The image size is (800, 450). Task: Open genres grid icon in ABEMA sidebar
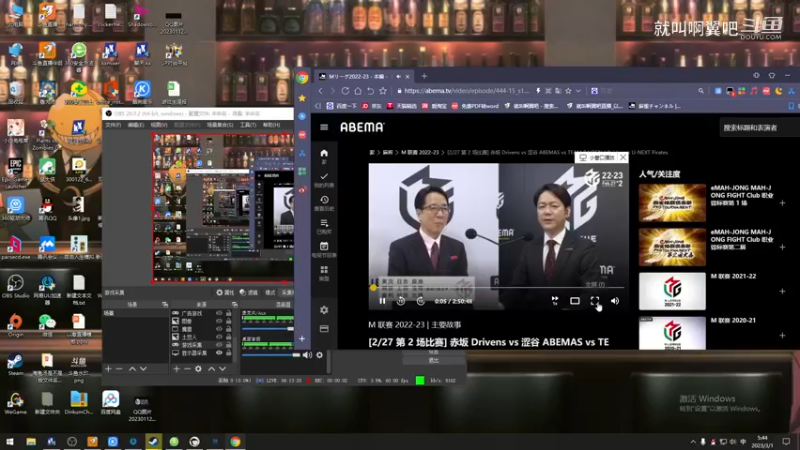click(x=324, y=269)
